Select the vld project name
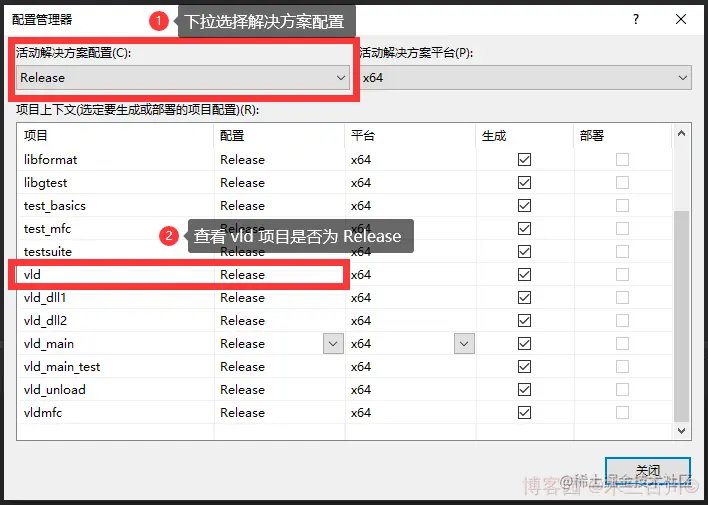 pyautogui.click(x=32, y=275)
